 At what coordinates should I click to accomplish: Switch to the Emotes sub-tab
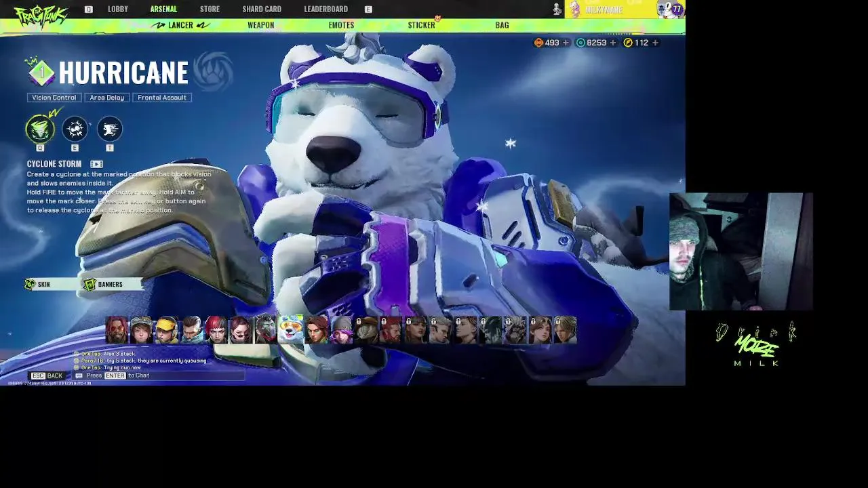[x=341, y=25]
